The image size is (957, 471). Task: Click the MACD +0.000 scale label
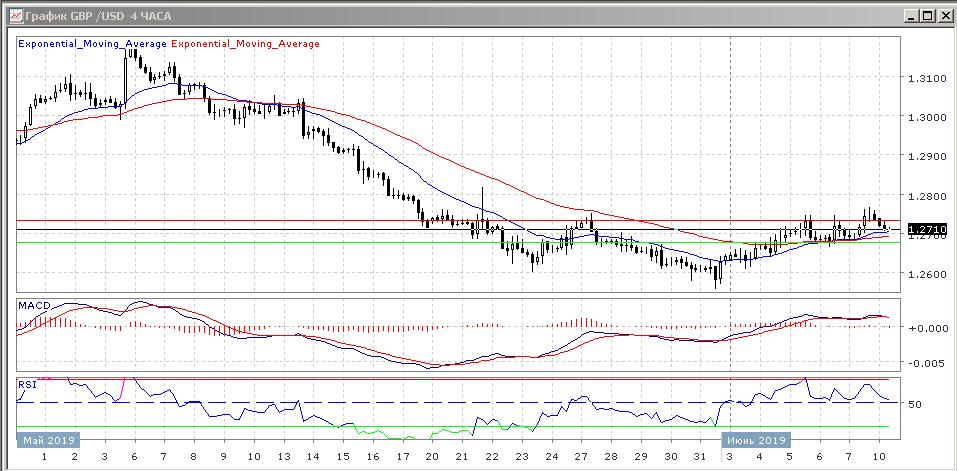tap(925, 328)
